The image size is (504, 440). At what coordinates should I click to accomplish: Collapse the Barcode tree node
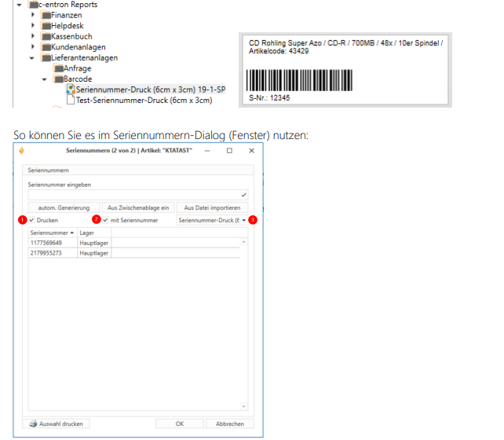[44, 79]
